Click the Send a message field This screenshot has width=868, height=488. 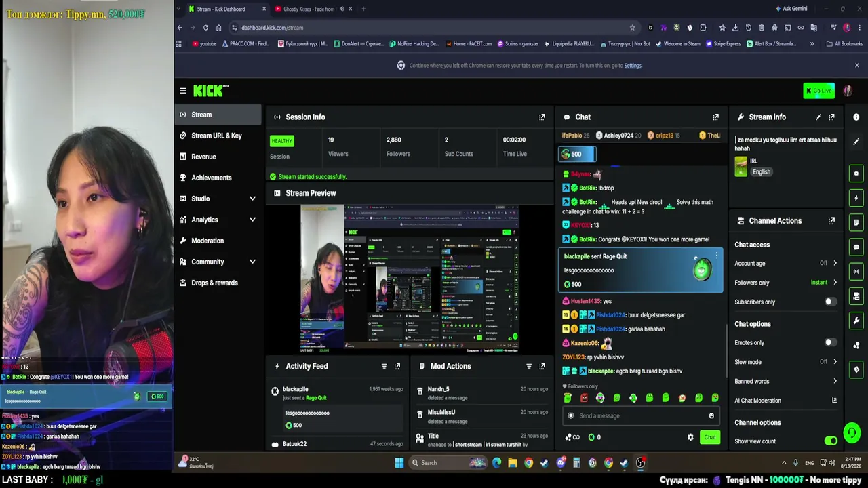640,415
